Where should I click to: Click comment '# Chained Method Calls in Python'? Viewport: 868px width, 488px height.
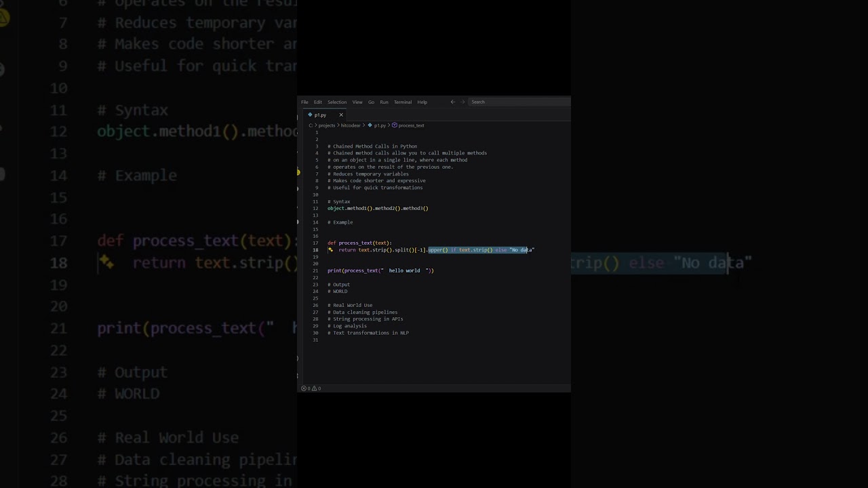(372, 146)
